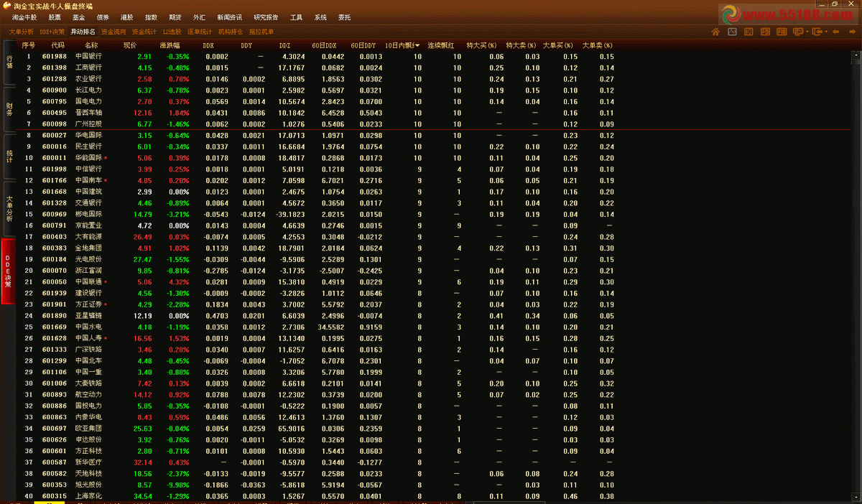The height and width of the screenshot is (504, 862).
Task: Sort by the 连续飘红 column header
Action: [x=441, y=45]
